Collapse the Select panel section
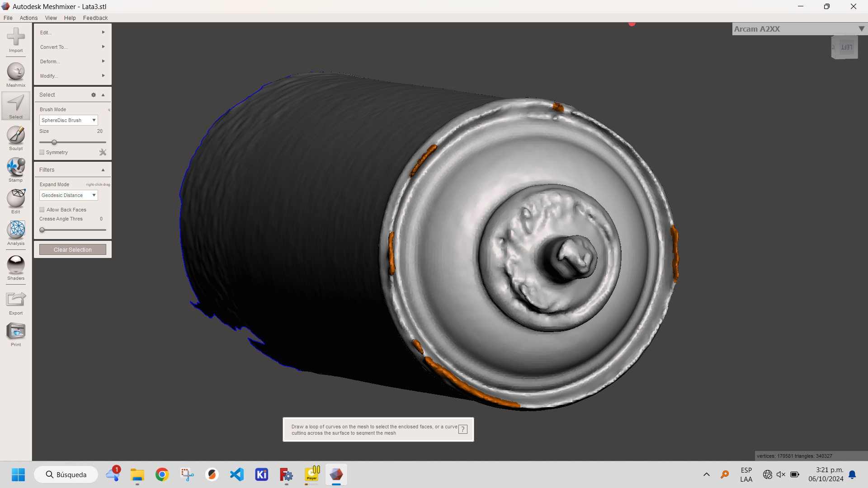The height and width of the screenshot is (488, 868). coord(103,95)
